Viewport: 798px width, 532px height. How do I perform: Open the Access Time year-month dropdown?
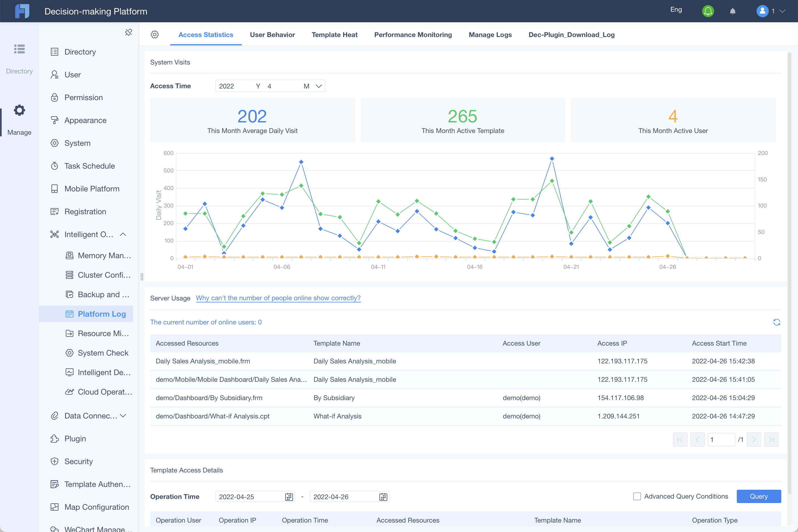[270, 86]
